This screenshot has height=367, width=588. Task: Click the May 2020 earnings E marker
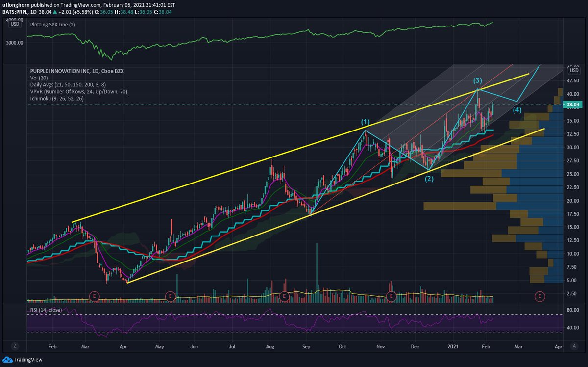[170, 296]
